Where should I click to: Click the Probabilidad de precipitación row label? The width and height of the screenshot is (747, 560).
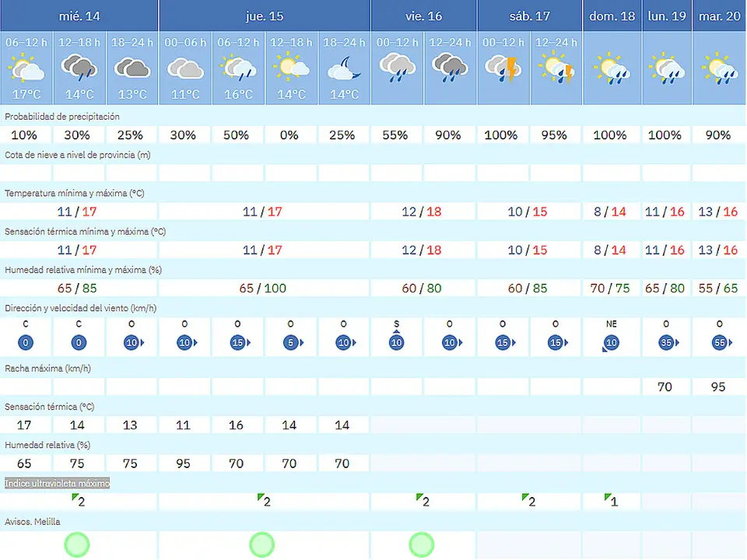point(62,117)
